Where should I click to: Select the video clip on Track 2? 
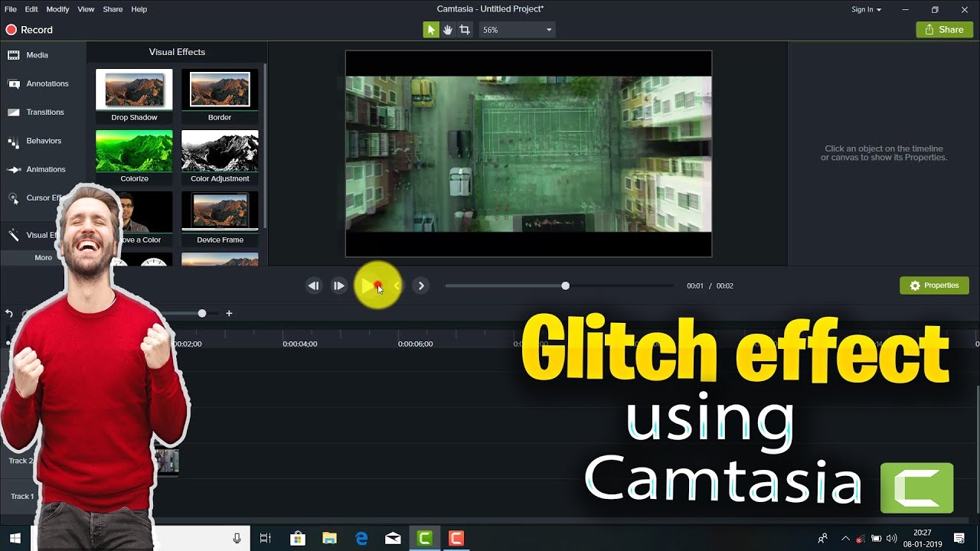click(x=166, y=461)
